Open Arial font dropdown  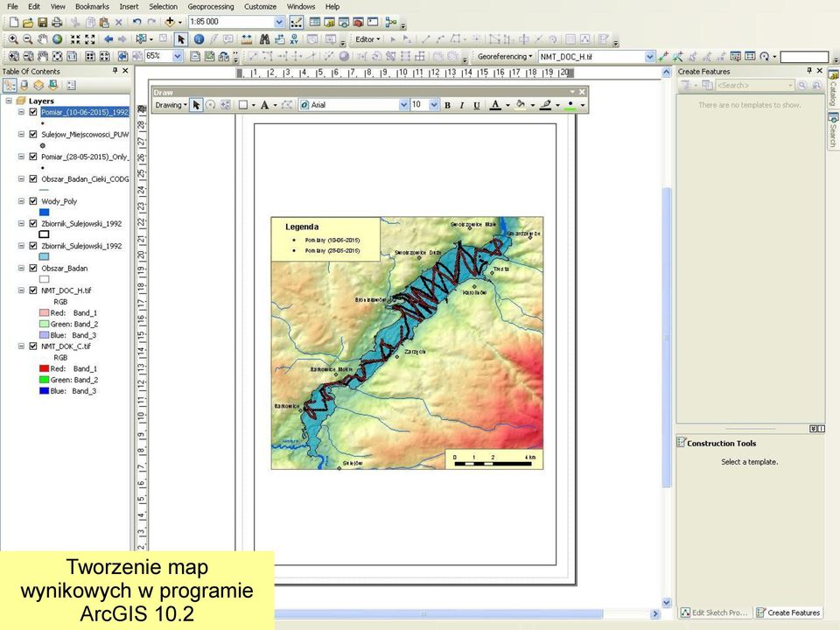pos(403,105)
